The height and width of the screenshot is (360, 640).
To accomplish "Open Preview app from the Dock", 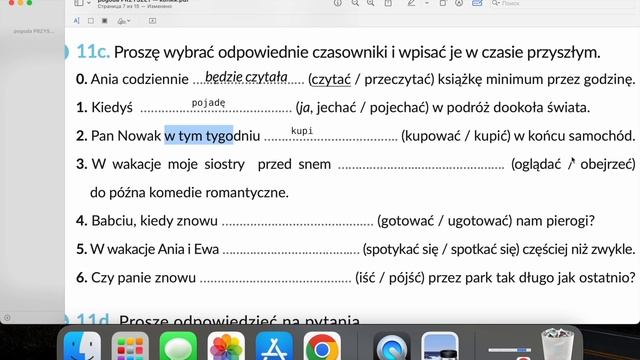I will point(440,346).
